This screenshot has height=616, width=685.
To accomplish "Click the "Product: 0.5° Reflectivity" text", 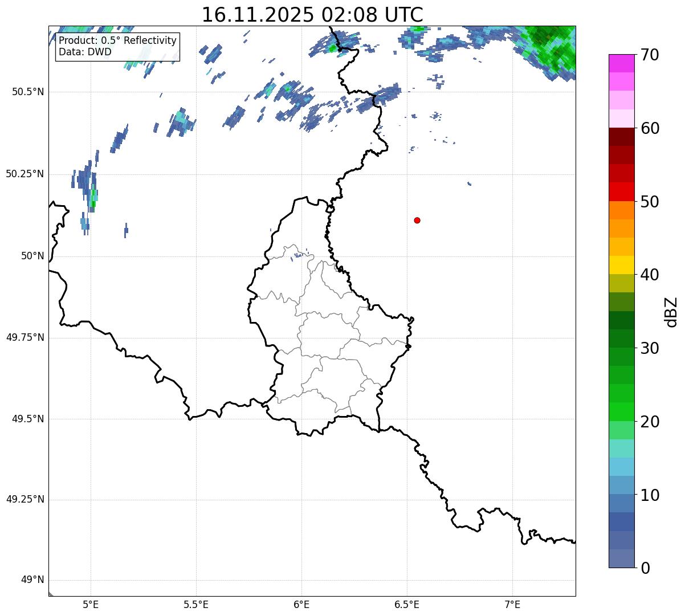I will (117, 41).
